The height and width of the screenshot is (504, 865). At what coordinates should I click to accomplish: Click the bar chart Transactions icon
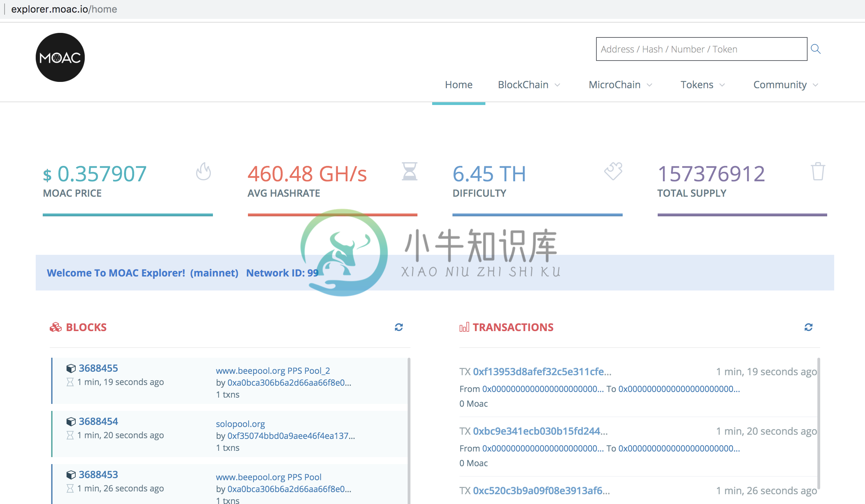464,327
